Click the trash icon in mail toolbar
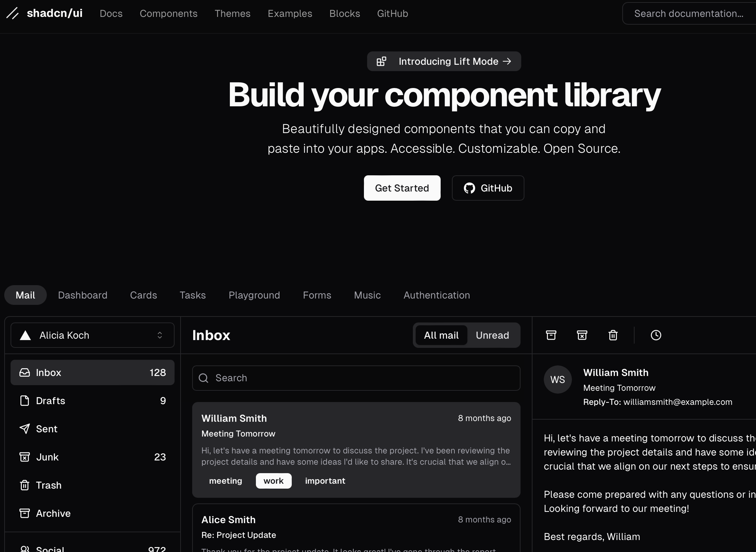Screen dimensions: 756x552 click(613, 335)
